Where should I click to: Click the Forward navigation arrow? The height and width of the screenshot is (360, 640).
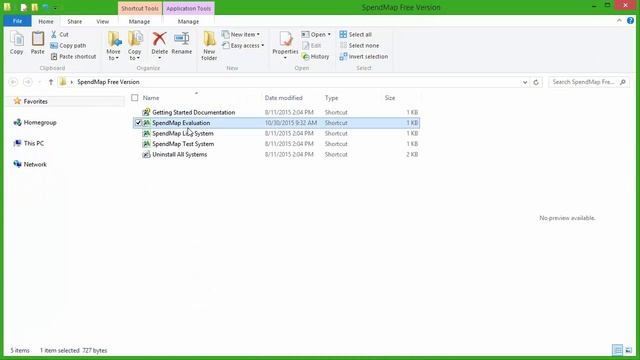[28, 82]
